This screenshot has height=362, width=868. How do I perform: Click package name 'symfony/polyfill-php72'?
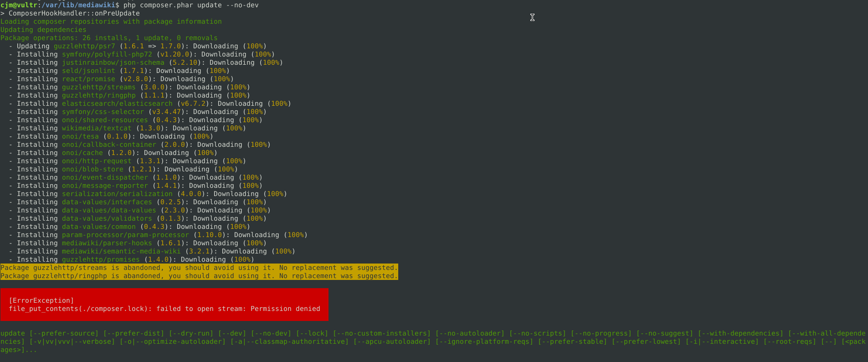(107, 54)
